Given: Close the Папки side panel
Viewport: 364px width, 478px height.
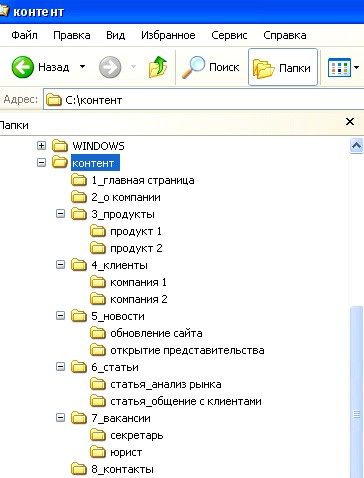Looking at the screenshot, I should tap(350, 122).
